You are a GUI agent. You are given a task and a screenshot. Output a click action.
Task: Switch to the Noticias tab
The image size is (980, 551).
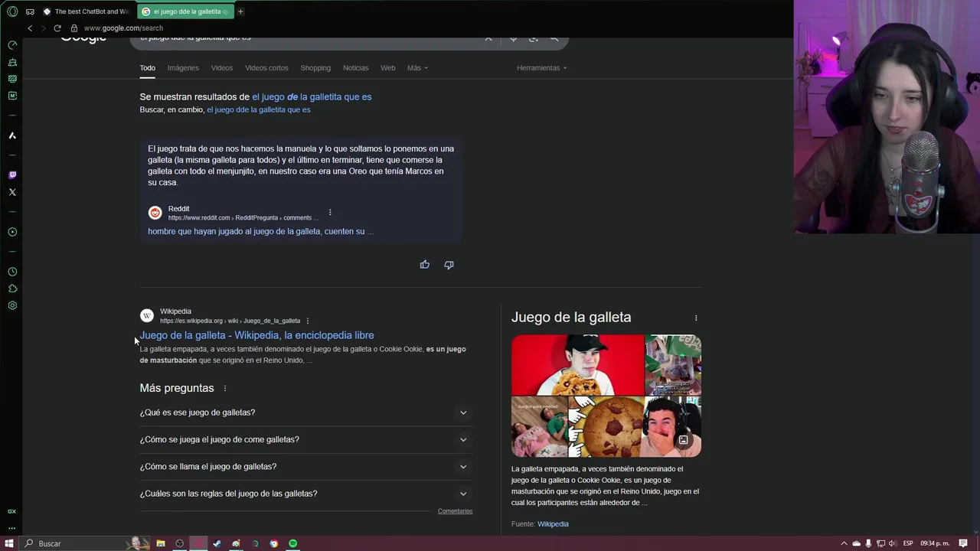point(355,68)
